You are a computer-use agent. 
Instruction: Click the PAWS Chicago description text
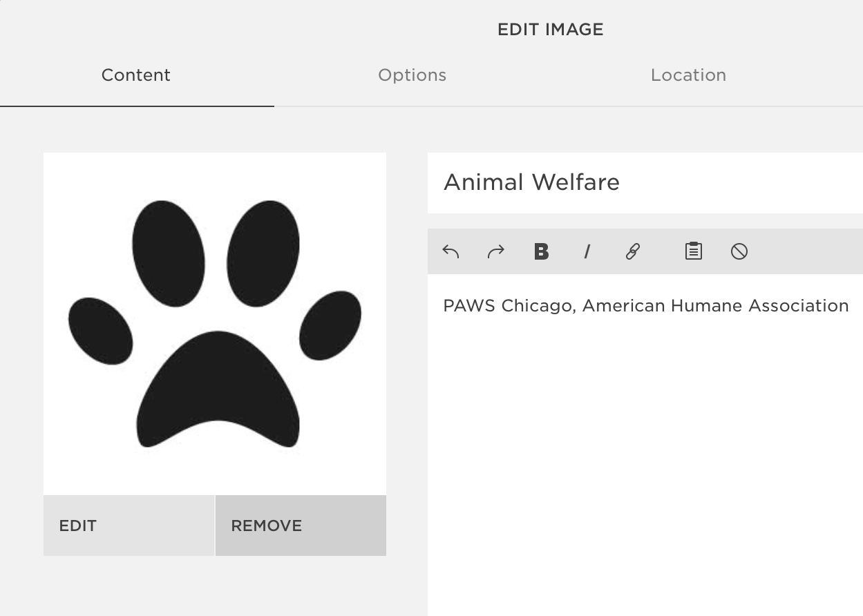[x=646, y=306]
